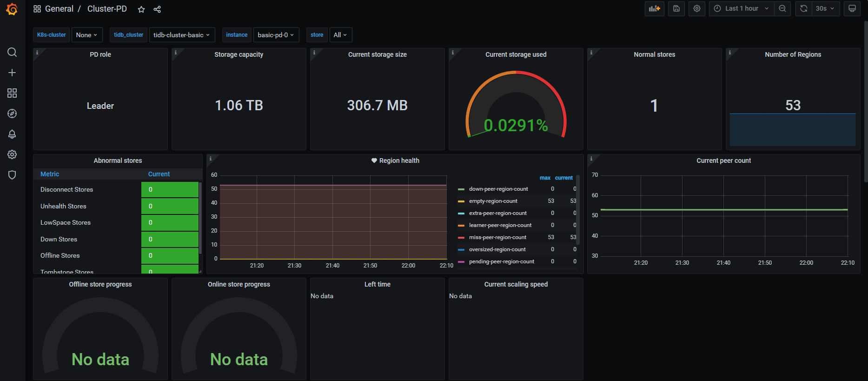868x381 pixels.
Task: Open the store All dropdown
Action: pos(340,35)
